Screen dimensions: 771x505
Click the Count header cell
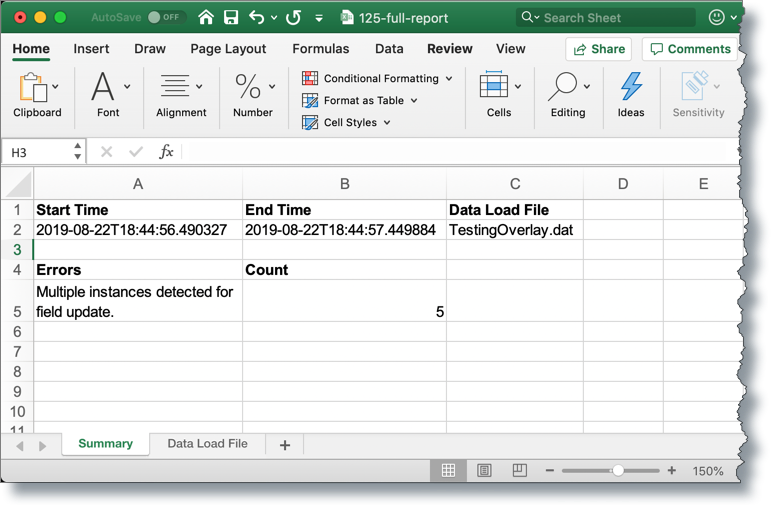point(345,270)
